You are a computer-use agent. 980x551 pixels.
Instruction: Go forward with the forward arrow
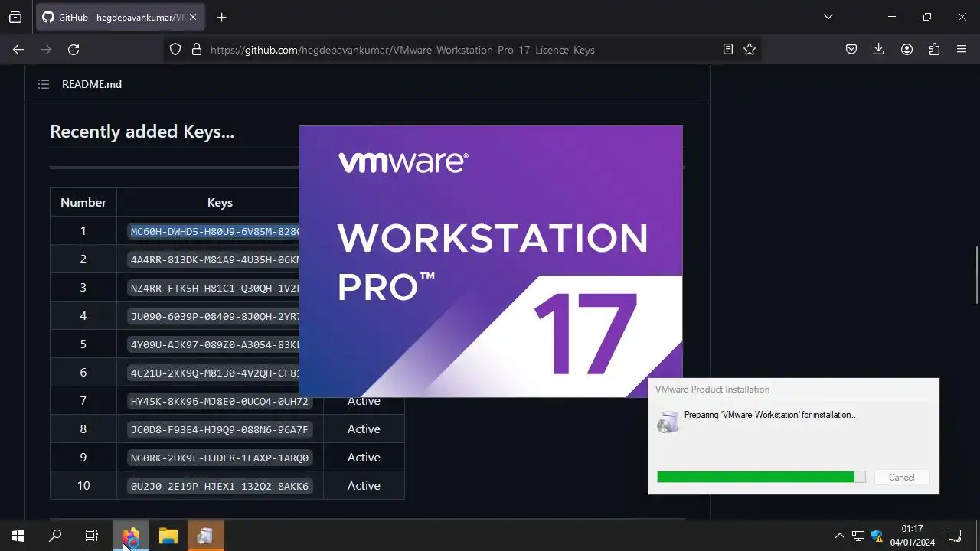tap(46, 49)
